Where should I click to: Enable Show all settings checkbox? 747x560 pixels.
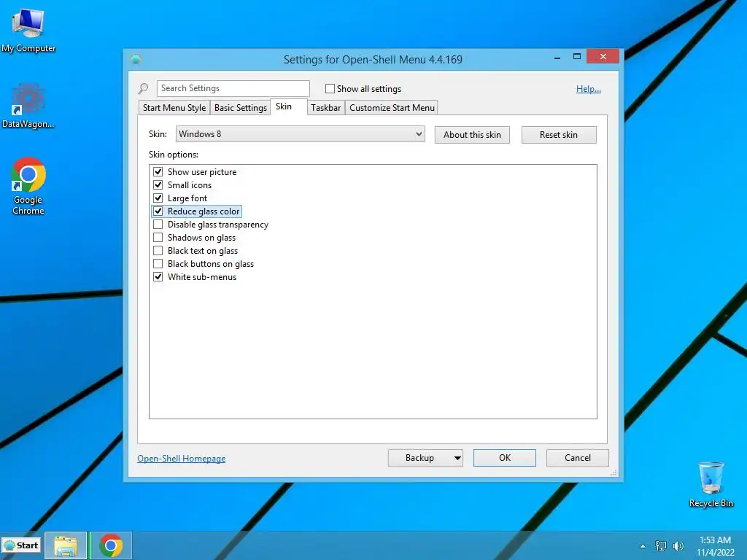point(330,88)
